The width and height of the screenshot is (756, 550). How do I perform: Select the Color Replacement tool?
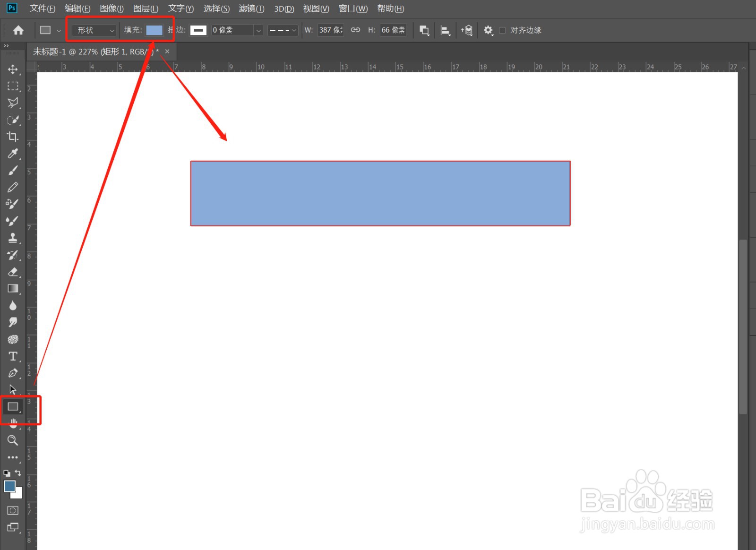coord(13,204)
